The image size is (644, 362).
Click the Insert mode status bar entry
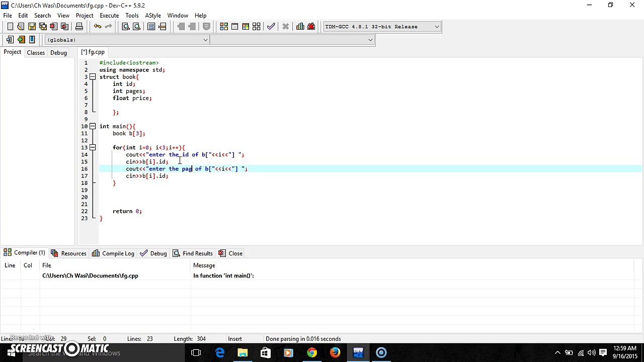click(234, 339)
